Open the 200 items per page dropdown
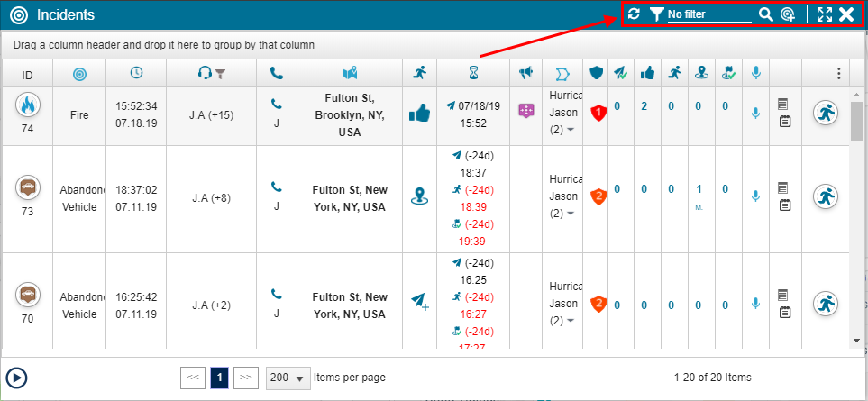The width and height of the screenshot is (868, 401). [288, 378]
